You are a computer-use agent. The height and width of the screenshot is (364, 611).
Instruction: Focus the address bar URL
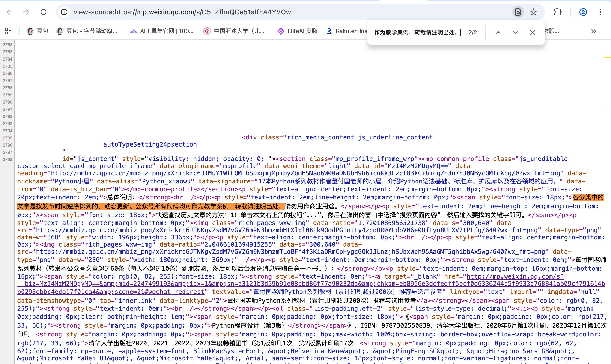182,12
